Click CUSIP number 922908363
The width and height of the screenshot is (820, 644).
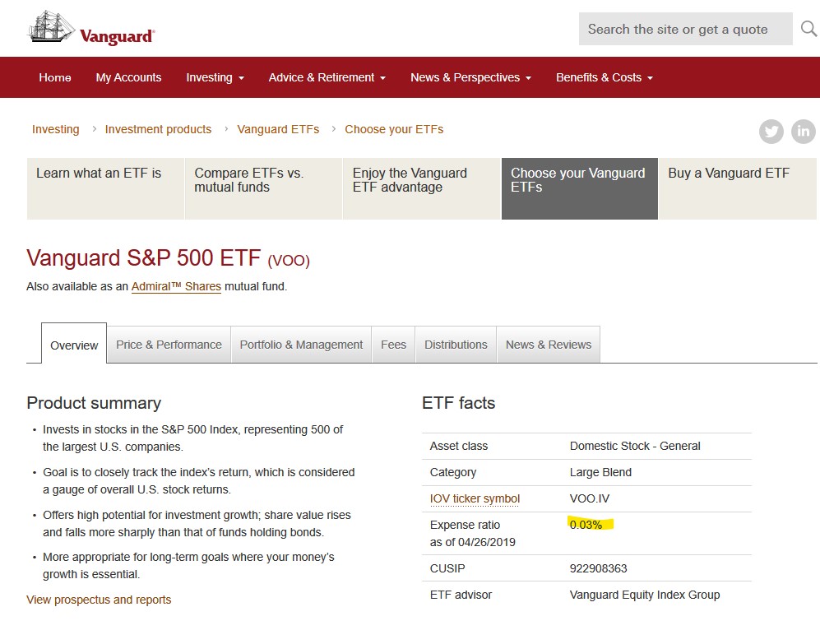tap(598, 568)
